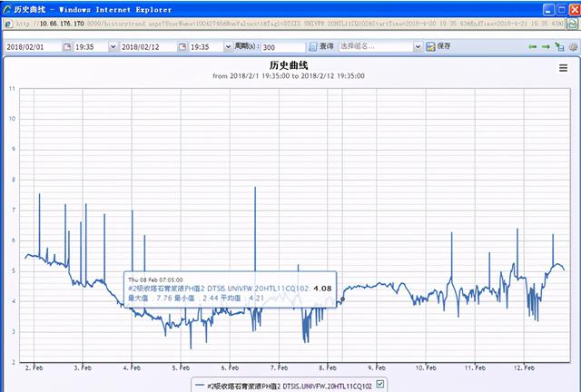Minimize the Internet Explorer window
The height and width of the screenshot is (392, 581).
pos(548,10)
